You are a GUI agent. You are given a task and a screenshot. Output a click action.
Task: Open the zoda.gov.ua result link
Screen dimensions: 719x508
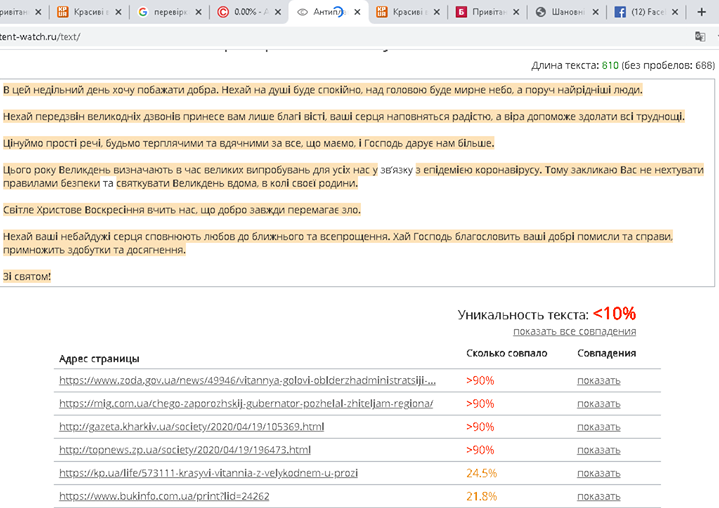[247, 380]
